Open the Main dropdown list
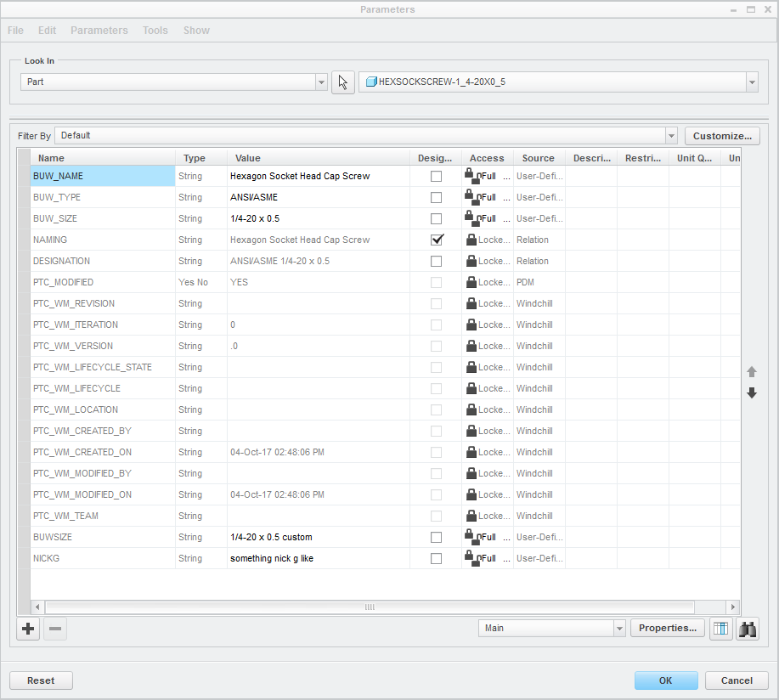This screenshot has width=779, height=700. pyautogui.click(x=618, y=629)
